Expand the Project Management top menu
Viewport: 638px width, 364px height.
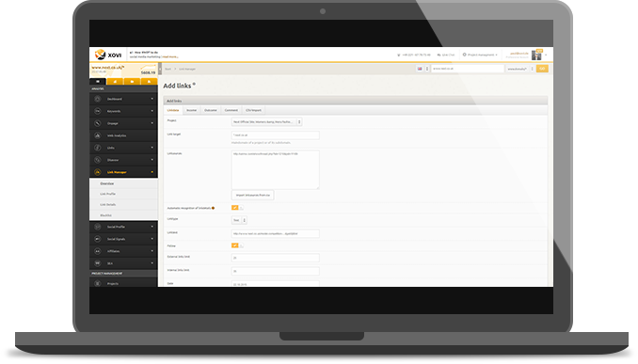[x=480, y=55]
